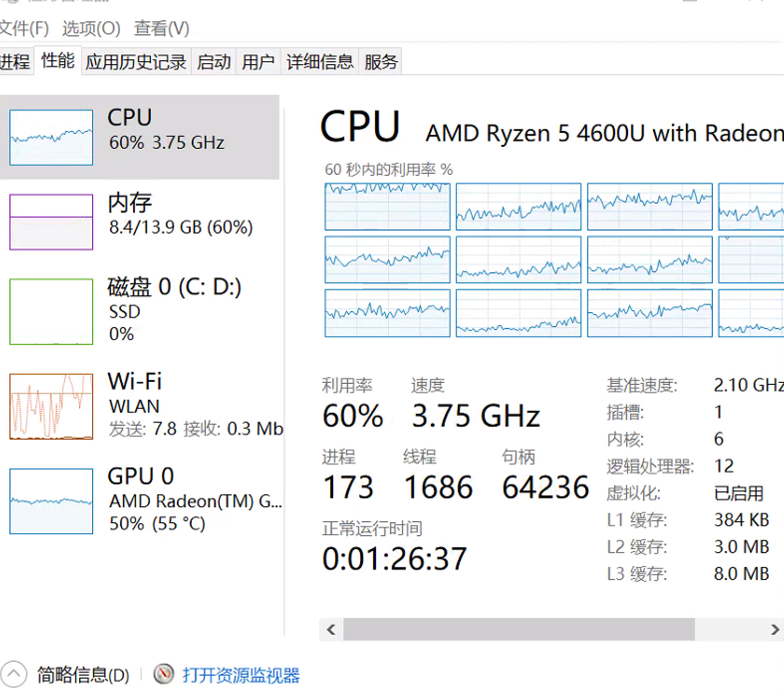
Task: Open the 查看(V) menu
Action: coord(161,28)
